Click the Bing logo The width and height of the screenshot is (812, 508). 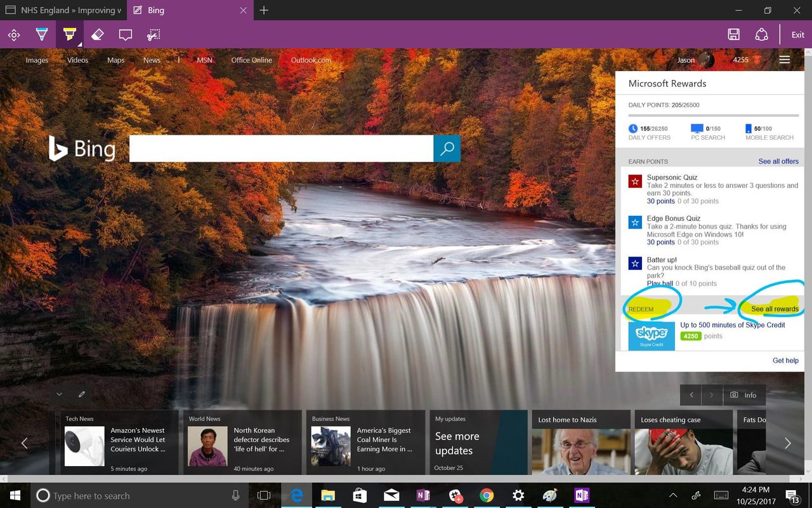tap(82, 149)
